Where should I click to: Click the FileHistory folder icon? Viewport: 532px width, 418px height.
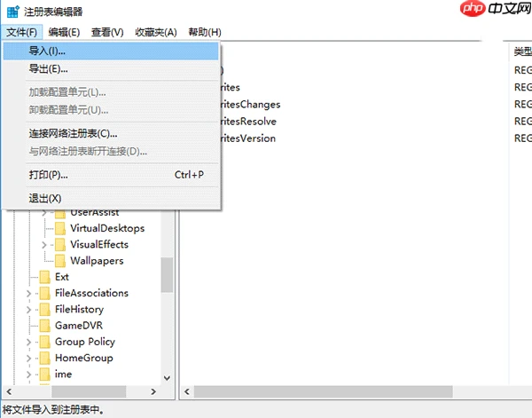coord(45,310)
